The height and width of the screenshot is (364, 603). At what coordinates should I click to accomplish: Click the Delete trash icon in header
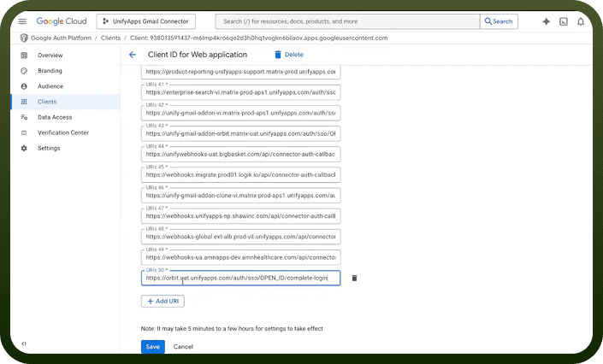point(278,55)
